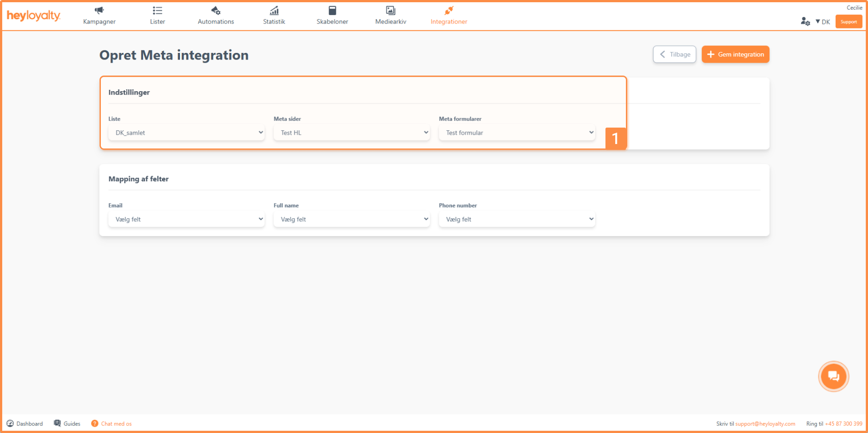Click the orange Support button
This screenshot has width=868, height=433.
pos(848,22)
